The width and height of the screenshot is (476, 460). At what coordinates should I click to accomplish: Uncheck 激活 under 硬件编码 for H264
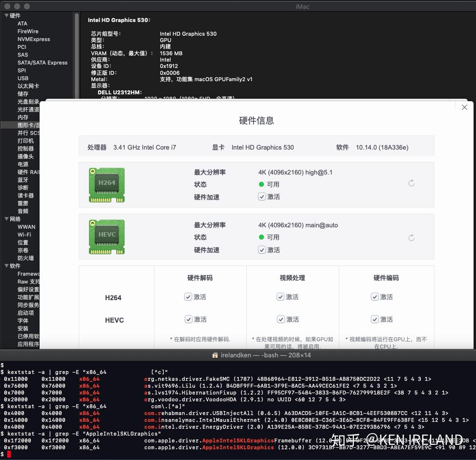(375, 297)
